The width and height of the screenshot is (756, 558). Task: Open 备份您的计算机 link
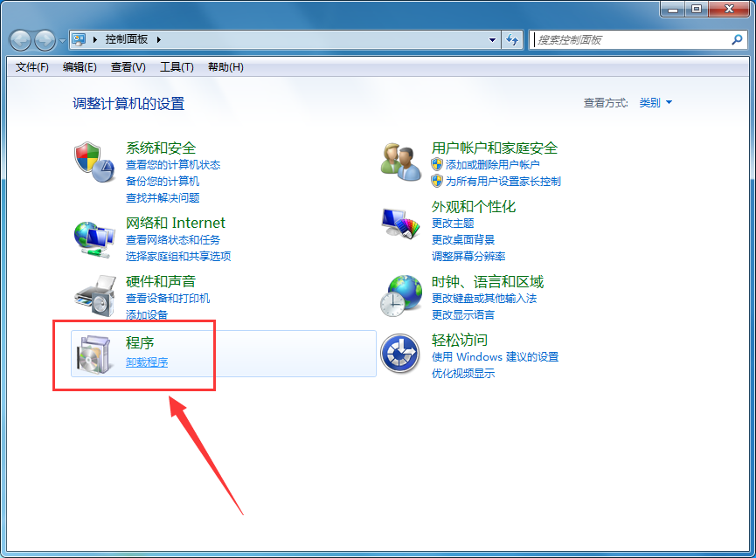click(x=162, y=181)
